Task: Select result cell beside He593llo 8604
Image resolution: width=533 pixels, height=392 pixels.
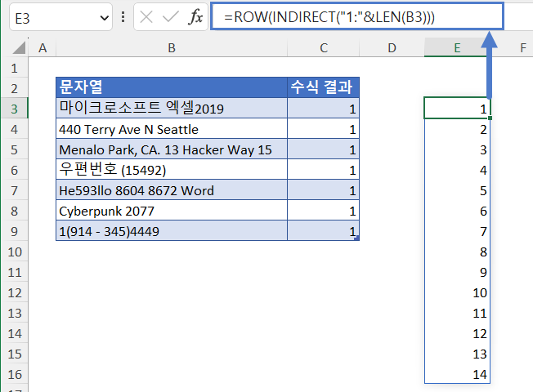Action: 323,189
